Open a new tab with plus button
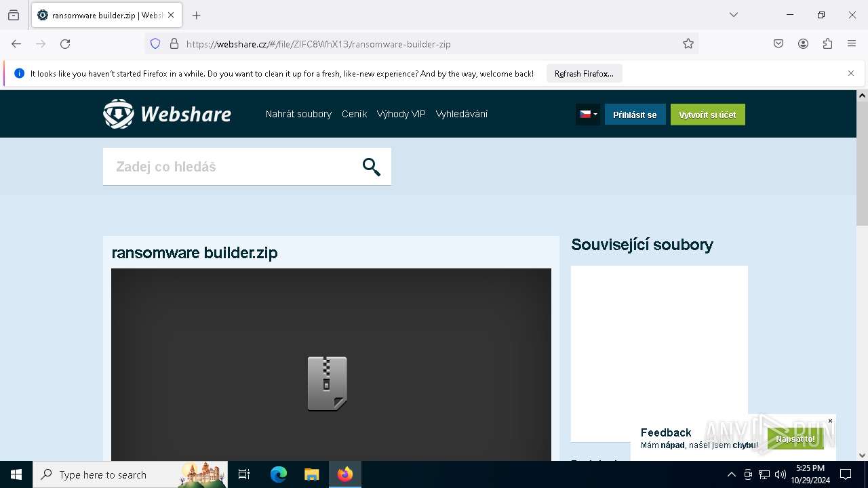 point(197,15)
